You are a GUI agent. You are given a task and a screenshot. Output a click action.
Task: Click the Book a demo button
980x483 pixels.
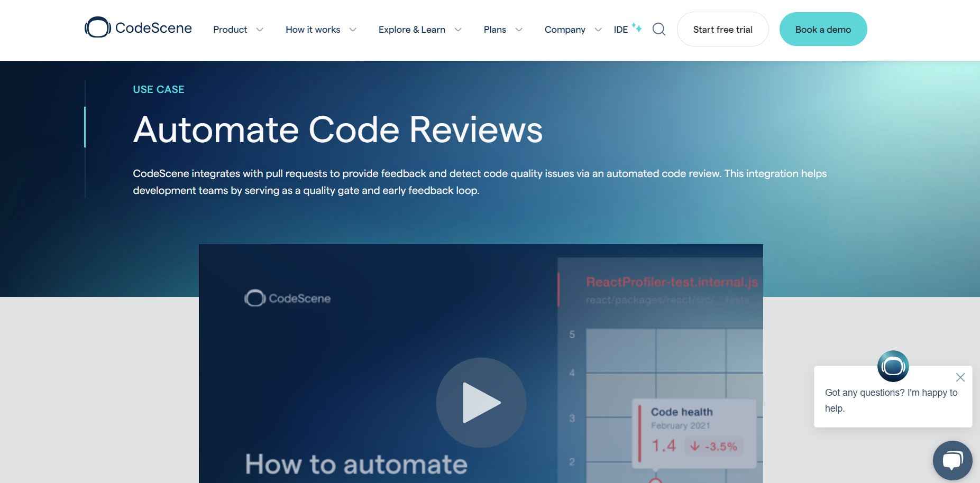coord(823,29)
